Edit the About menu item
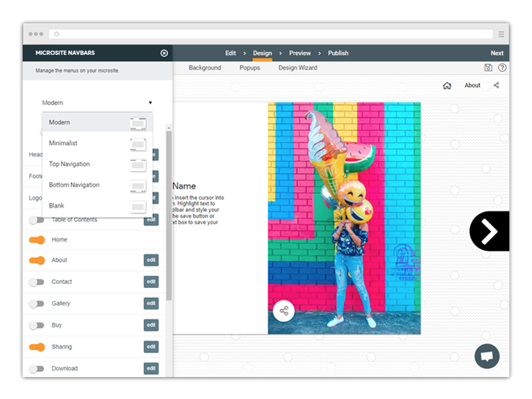Screen dimensions: 532x399 [x=152, y=260]
